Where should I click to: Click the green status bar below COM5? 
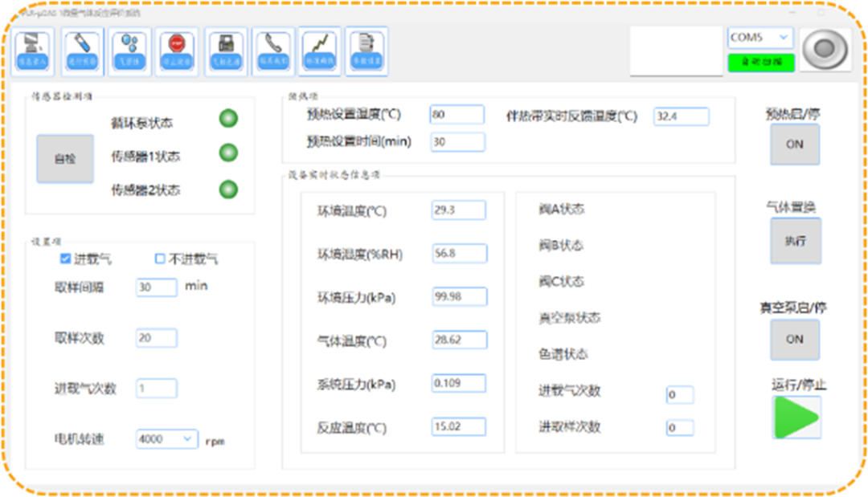(760, 62)
